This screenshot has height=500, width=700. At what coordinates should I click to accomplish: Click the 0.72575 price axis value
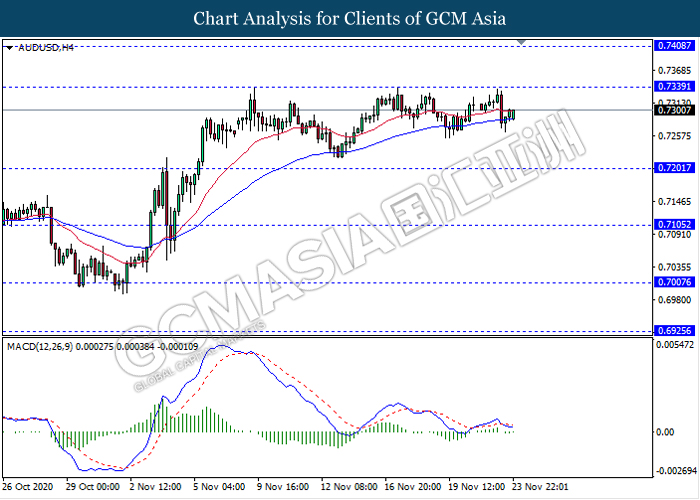(675, 136)
